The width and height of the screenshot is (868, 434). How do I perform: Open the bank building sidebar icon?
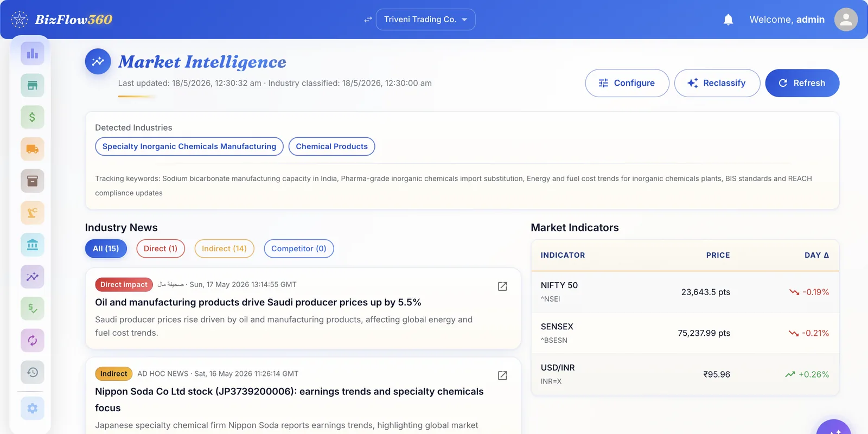pos(33,245)
